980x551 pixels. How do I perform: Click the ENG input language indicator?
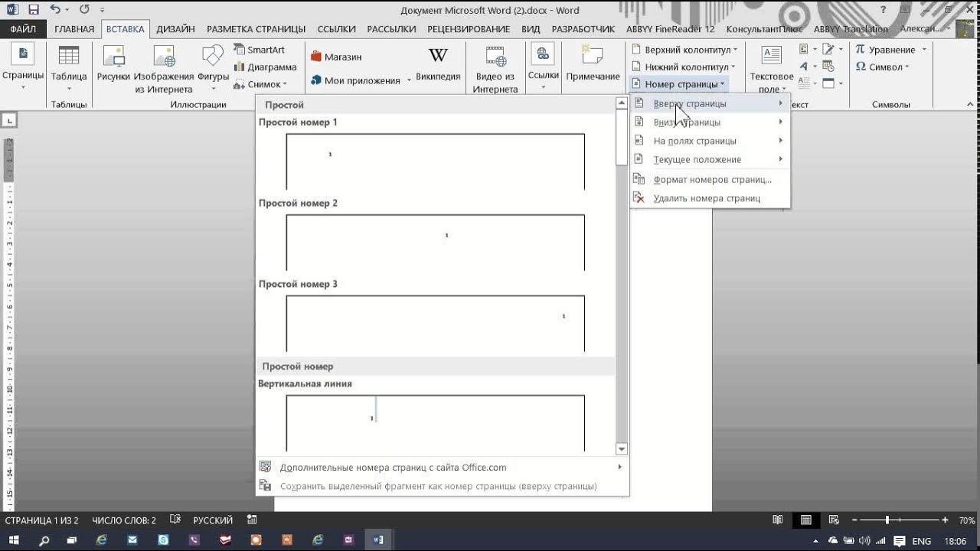coord(922,541)
